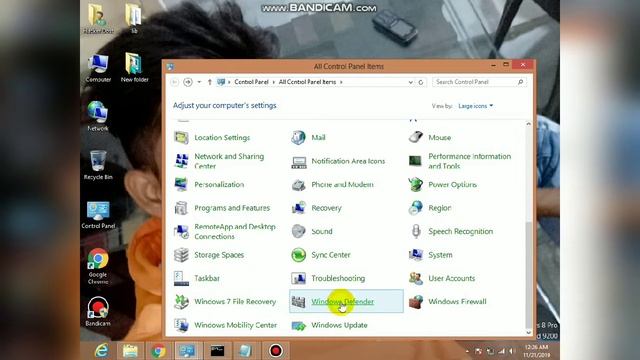Go up one level with Up arrow

click(x=209, y=82)
